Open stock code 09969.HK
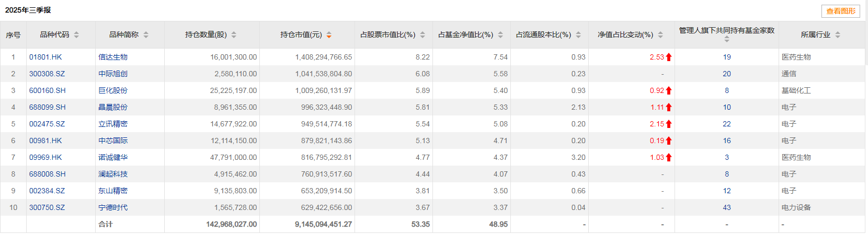Viewport: 868px width, 234px height. click(x=45, y=157)
